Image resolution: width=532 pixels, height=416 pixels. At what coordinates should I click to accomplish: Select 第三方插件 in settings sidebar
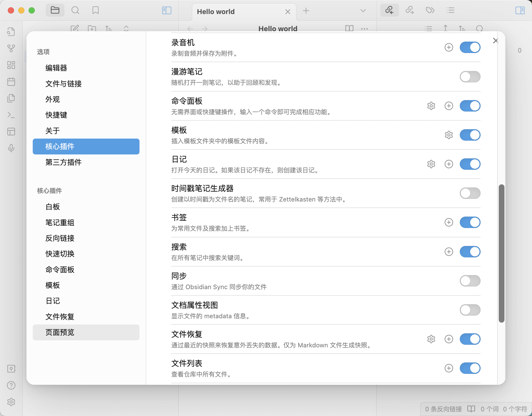coord(63,162)
